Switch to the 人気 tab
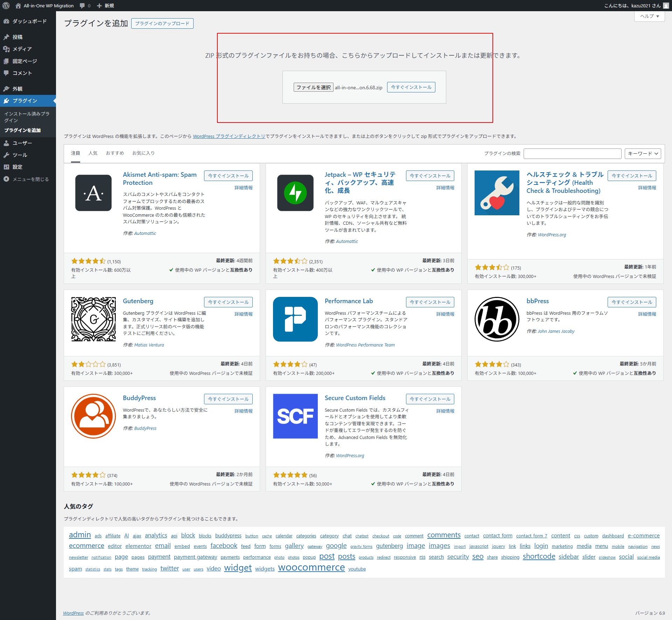This screenshot has height=620, width=672. [x=93, y=153]
